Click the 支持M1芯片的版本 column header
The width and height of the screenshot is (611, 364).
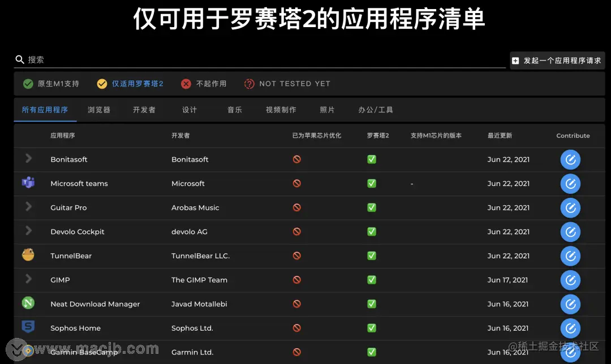coord(436,136)
